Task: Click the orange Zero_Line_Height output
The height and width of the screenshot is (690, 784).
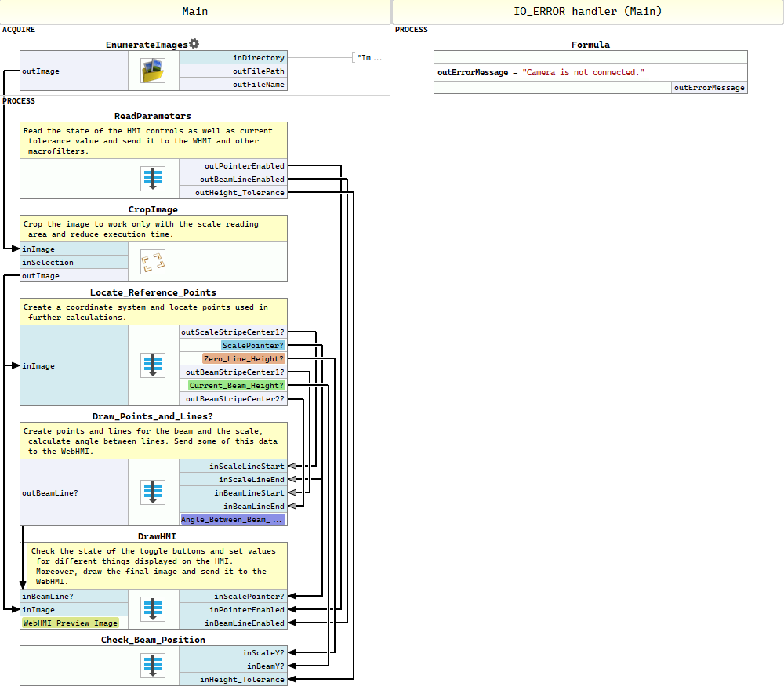Action: [x=243, y=359]
